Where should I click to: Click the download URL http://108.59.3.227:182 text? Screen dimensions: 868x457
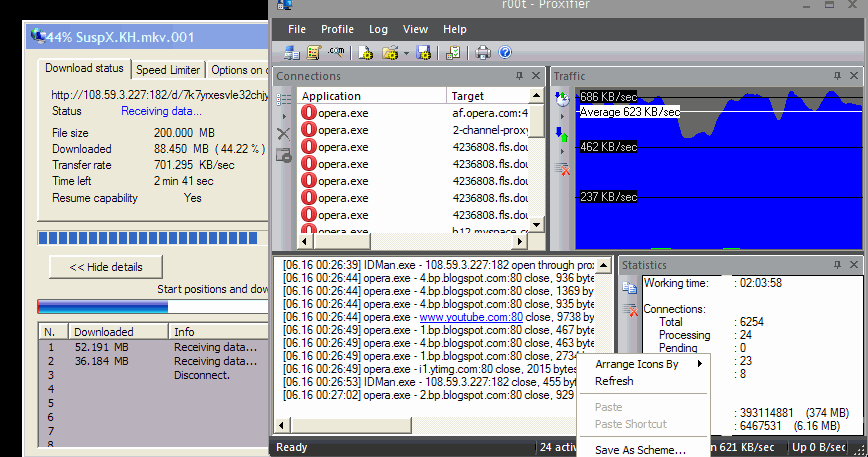[x=160, y=95]
